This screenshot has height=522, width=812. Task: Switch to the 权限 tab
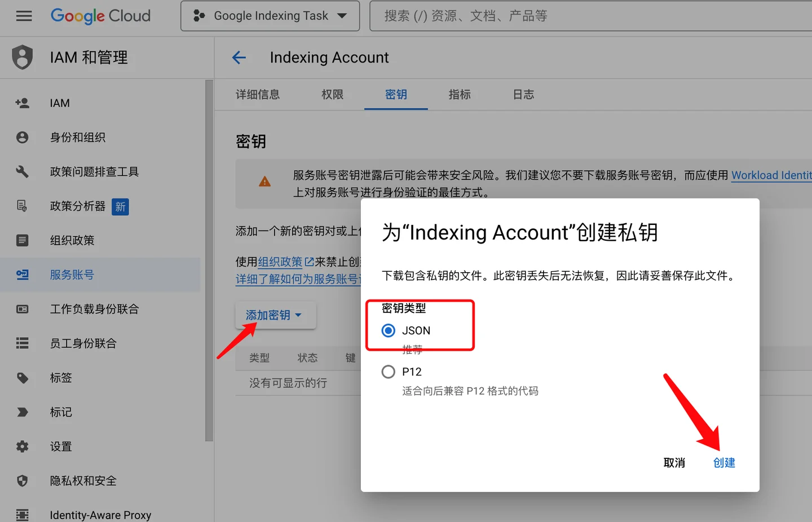point(332,95)
